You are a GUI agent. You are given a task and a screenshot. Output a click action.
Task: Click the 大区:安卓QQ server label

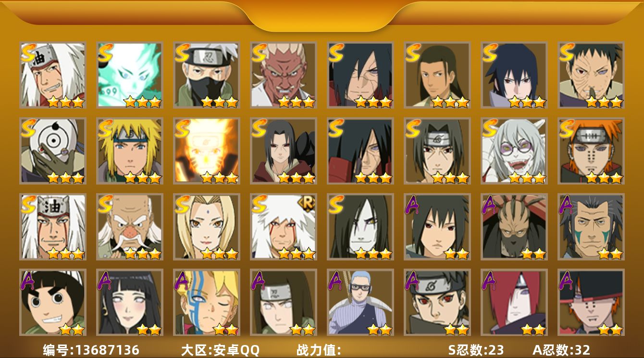coord(220,350)
